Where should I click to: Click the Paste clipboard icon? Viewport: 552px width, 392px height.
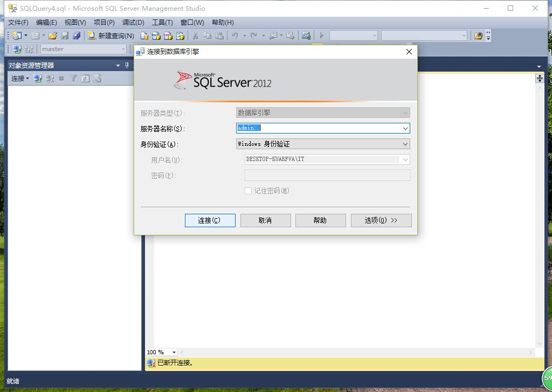[219, 36]
